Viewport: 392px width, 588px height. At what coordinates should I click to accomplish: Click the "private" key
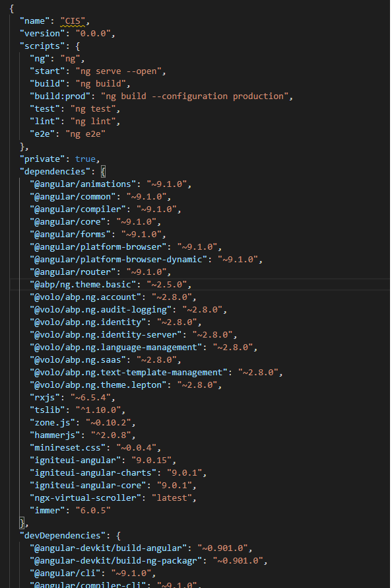[42, 159]
